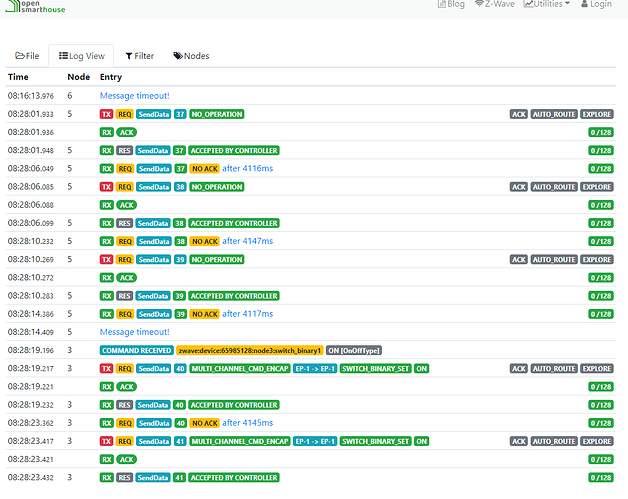
Task: Click NO_OPERATION badge in 08:28:01.933 row
Action: [x=217, y=114]
